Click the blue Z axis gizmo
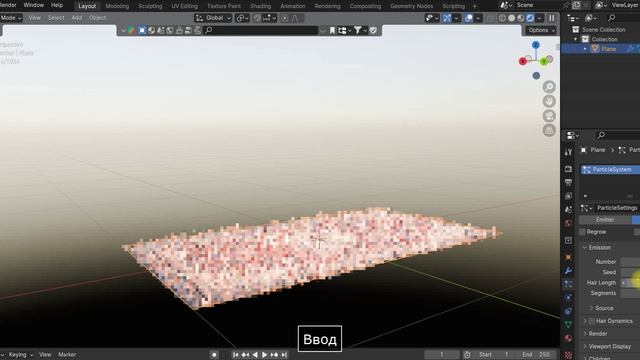Image resolution: width=640 pixels, height=360 pixels. pos(536,45)
